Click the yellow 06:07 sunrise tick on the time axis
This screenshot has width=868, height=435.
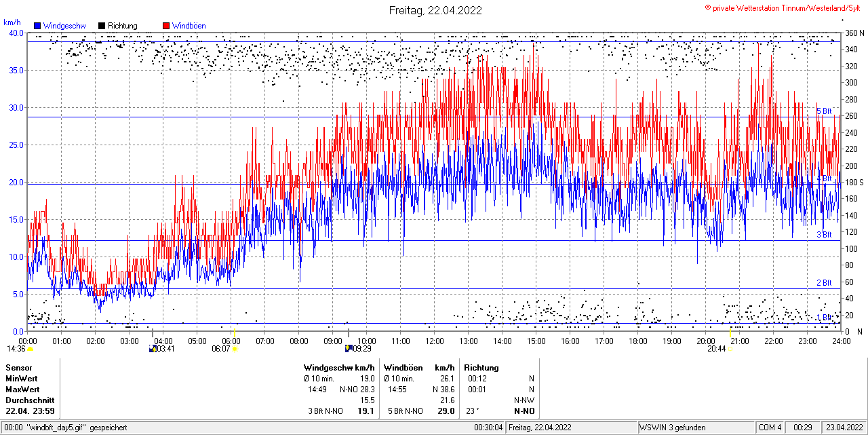pos(235,332)
